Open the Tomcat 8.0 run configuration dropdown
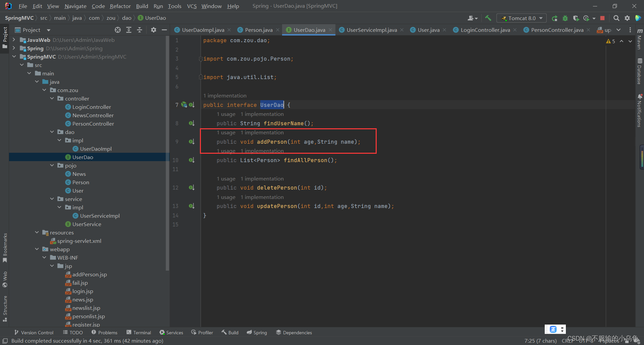The height and width of the screenshot is (345, 644). coord(521,18)
